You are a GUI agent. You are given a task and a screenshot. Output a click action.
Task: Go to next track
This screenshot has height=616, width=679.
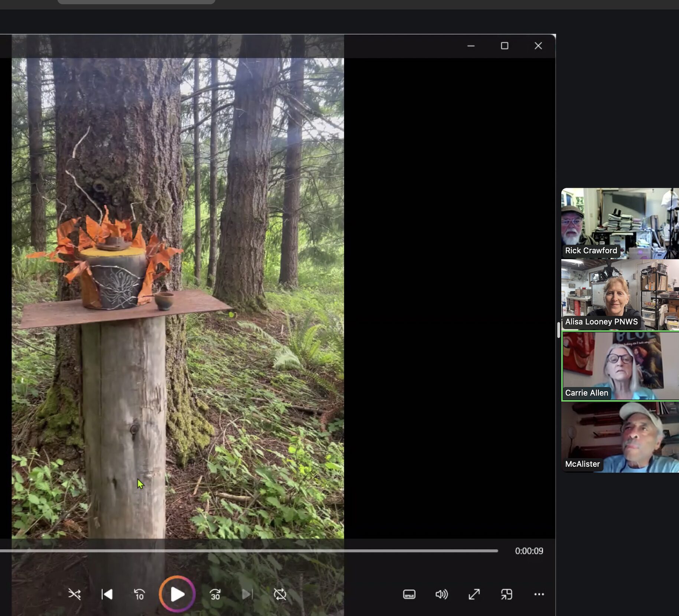pos(247,594)
